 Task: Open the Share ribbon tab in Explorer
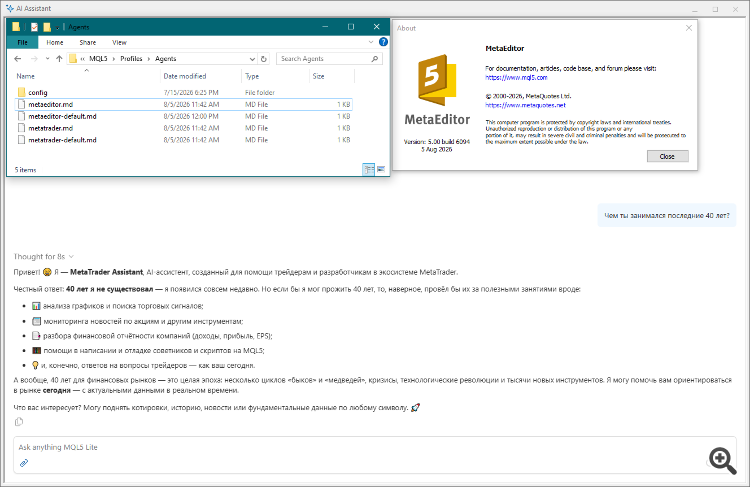point(88,42)
